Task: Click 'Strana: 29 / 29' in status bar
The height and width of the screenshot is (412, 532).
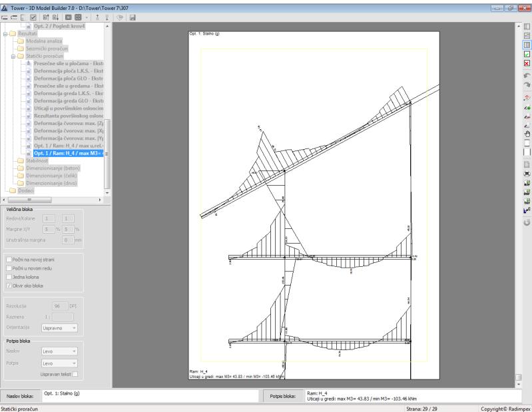Action: click(421, 409)
